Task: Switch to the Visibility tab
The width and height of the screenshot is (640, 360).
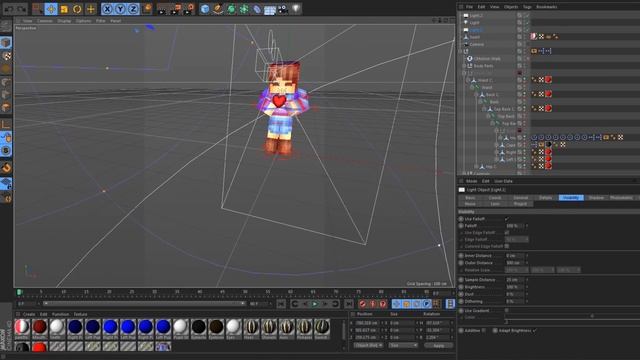Action: point(571,198)
